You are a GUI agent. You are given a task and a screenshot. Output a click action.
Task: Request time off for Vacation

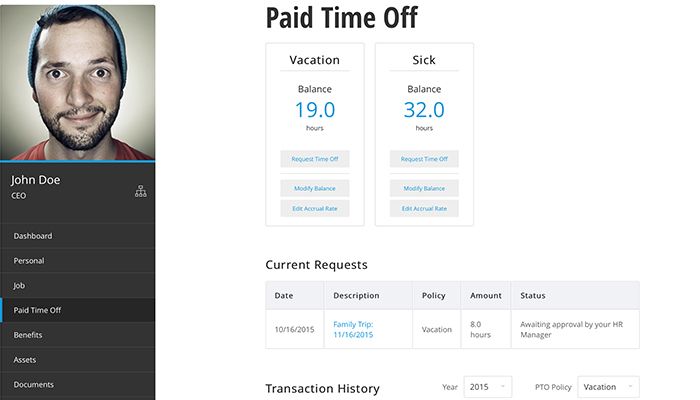pos(315,159)
